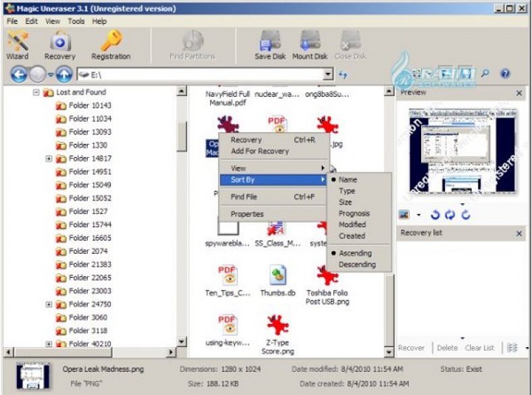Open the File menu
The width and height of the screenshot is (532, 395).
12,22
